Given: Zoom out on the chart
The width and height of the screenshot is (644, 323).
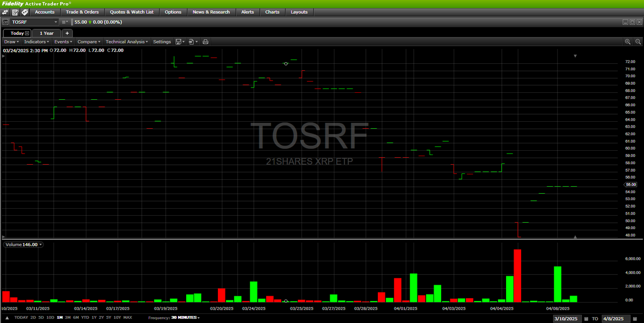Looking at the screenshot, I should click(638, 41).
